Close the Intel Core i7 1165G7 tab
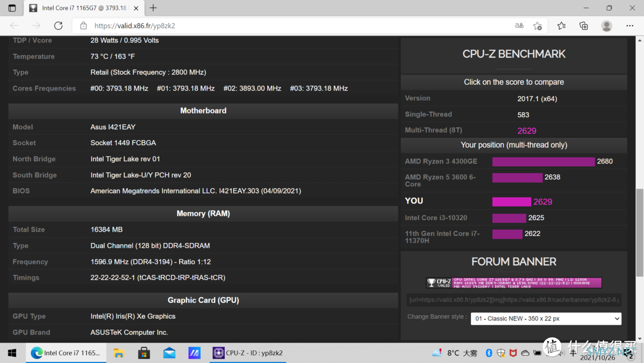 [136, 8]
